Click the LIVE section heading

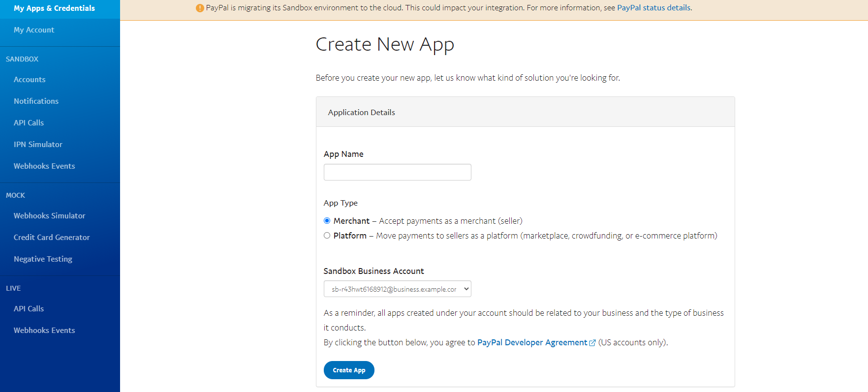pyautogui.click(x=13, y=288)
